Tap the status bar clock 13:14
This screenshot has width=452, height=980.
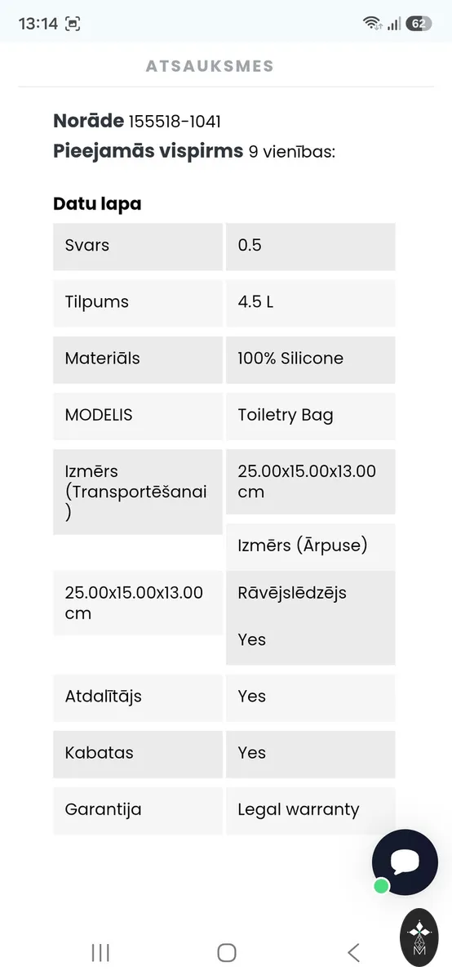38,24
